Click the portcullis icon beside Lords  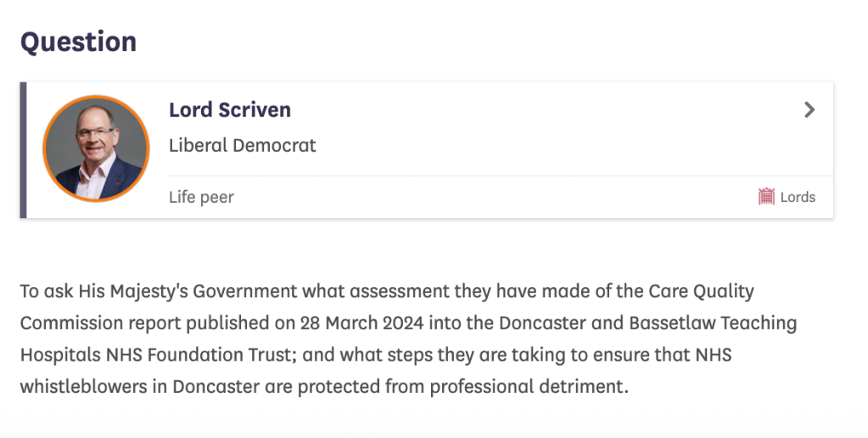click(x=767, y=197)
